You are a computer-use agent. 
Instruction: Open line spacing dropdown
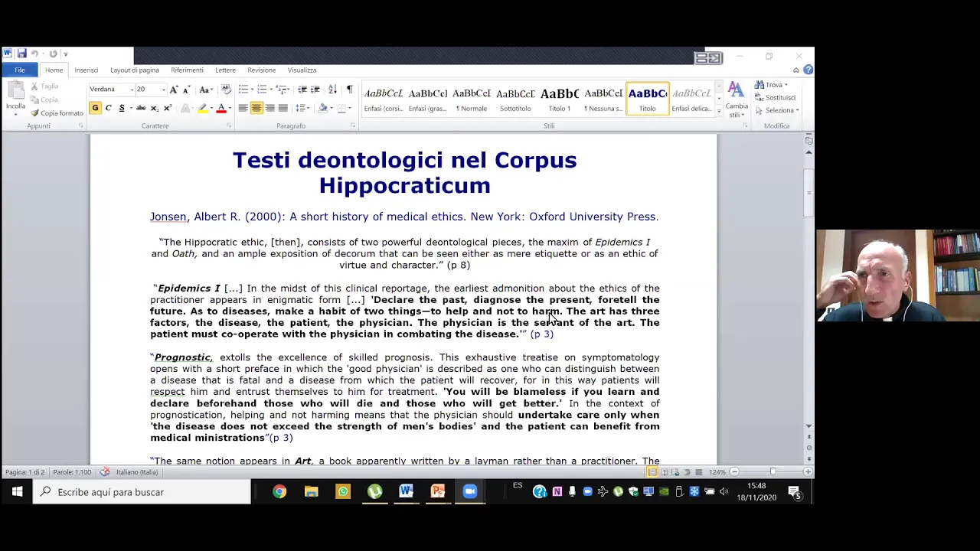click(302, 108)
